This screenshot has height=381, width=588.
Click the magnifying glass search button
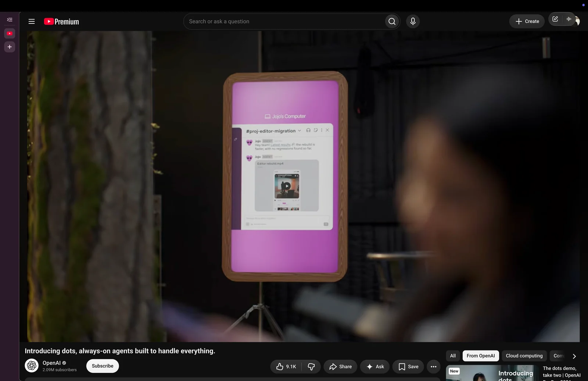392,21
